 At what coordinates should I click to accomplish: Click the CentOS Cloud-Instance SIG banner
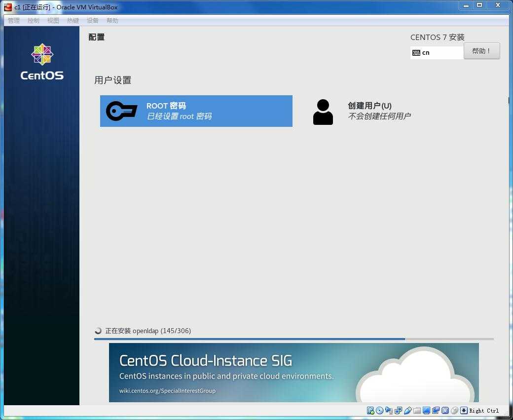tap(294, 373)
